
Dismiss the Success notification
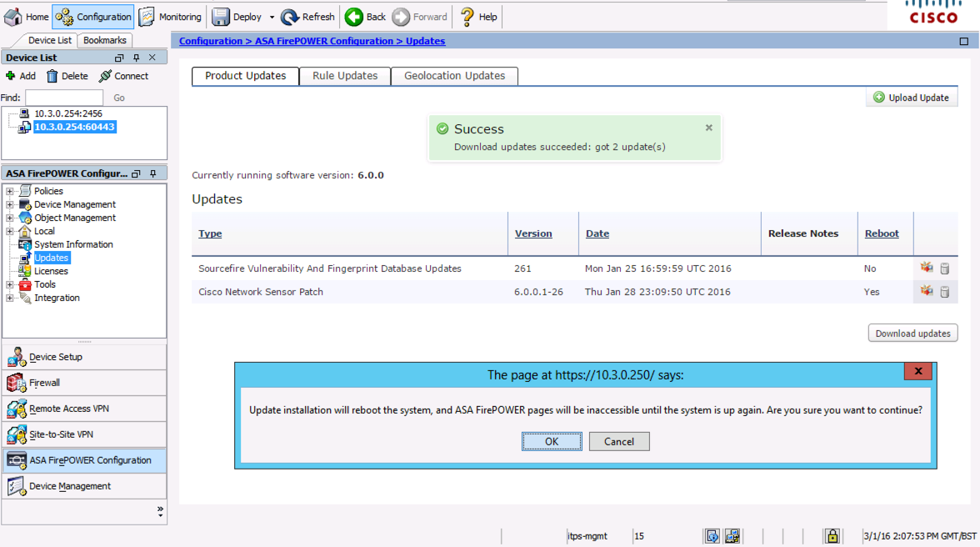pos(708,128)
